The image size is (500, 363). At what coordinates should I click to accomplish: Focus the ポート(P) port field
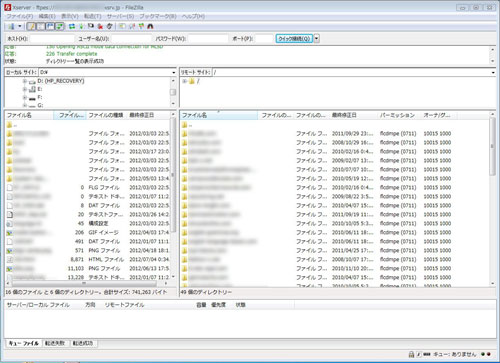(x=264, y=39)
